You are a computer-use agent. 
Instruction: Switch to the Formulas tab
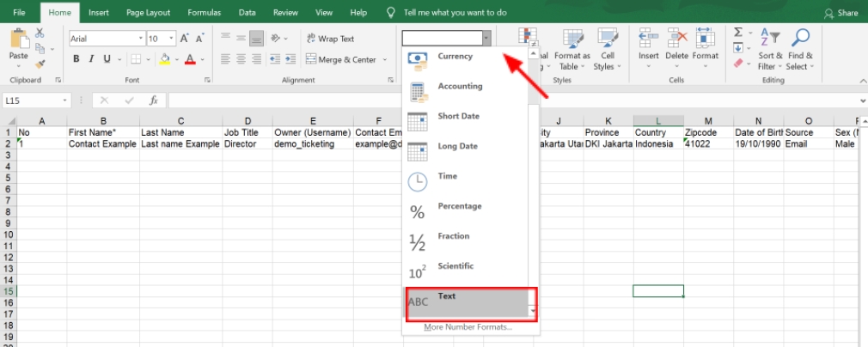tap(205, 13)
